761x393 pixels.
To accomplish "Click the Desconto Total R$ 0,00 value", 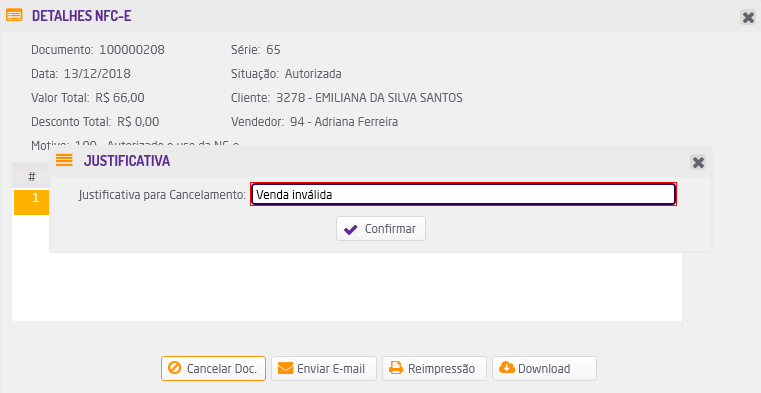I will pyautogui.click(x=138, y=122).
